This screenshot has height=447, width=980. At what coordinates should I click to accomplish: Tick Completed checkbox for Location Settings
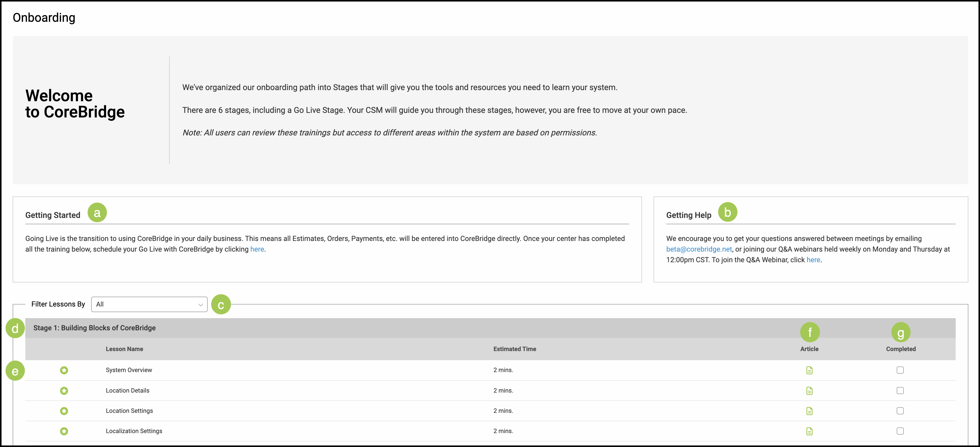pos(900,411)
